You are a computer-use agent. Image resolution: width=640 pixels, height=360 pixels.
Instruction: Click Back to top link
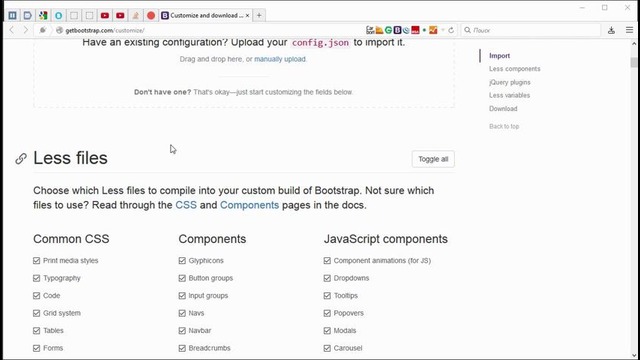pos(504,127)
